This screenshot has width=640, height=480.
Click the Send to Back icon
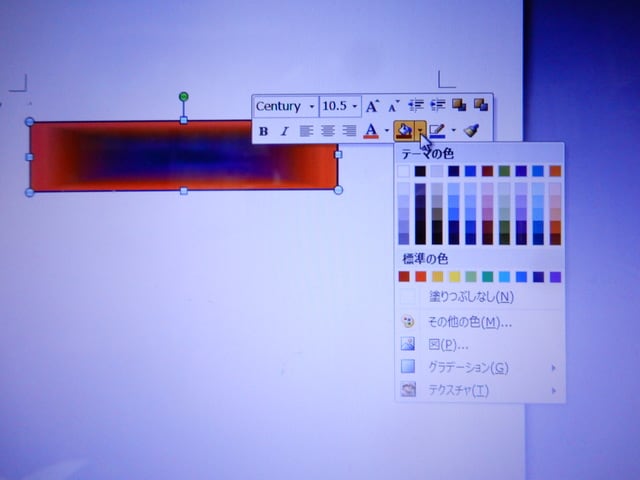480,106
